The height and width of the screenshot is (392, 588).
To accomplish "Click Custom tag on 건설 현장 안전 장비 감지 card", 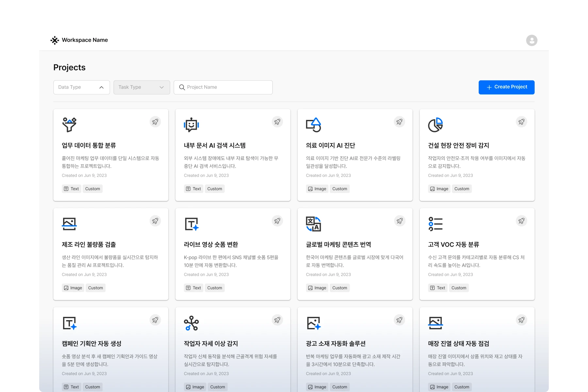I will 462,189.
